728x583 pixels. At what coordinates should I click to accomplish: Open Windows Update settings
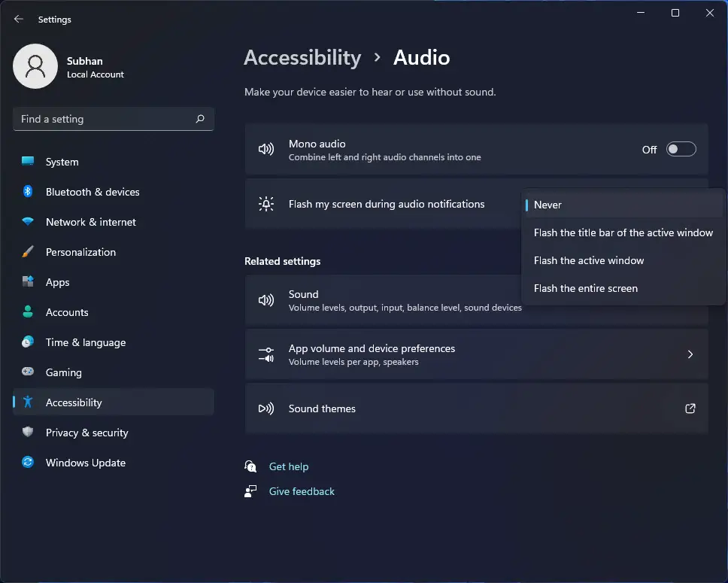114,463
